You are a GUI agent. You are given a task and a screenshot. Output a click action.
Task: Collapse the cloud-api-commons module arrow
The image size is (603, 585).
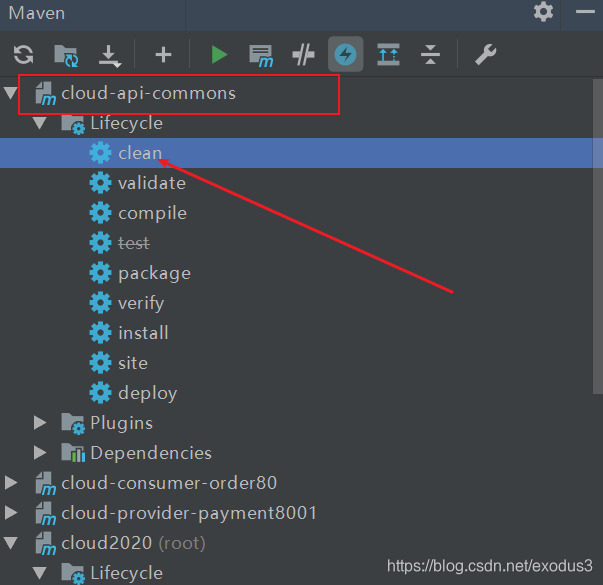click(11, 93)
